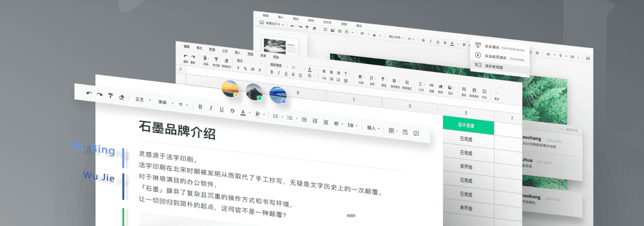Open the spreadsheet 帮助 menu
This screenshot has width=644, height=226.
click(x=276, y=57)
